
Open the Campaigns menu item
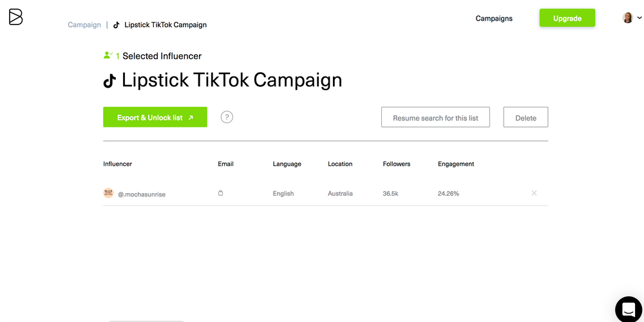coord(494,18)
